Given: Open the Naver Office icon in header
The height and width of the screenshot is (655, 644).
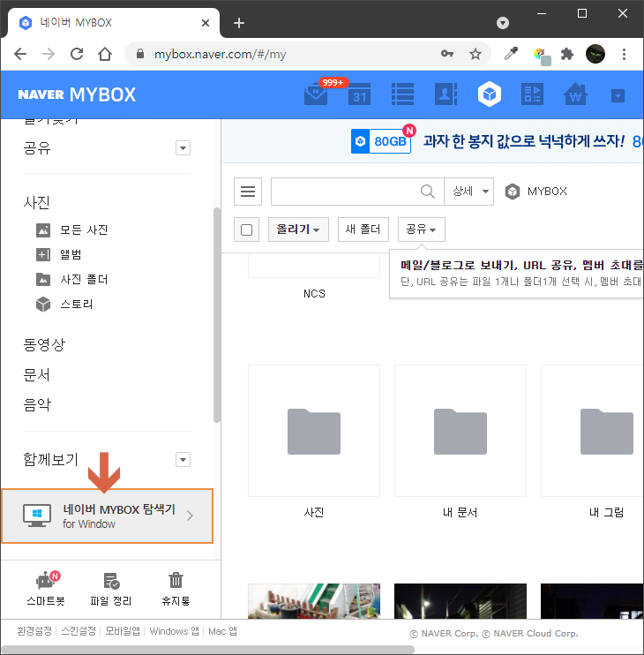Looking at the screenshot, I should (532, 94).
